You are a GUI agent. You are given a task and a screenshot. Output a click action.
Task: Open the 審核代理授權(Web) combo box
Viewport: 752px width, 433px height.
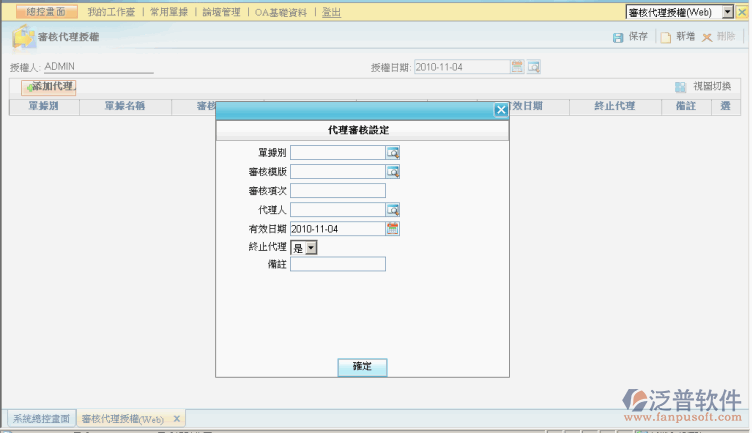(x=680, y=12)
